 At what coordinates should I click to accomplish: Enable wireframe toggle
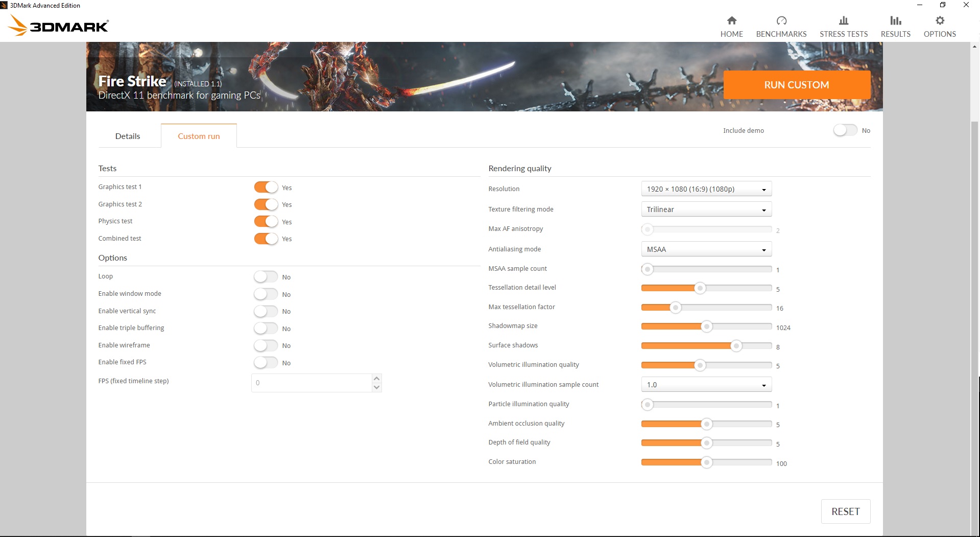coord(266,345)
